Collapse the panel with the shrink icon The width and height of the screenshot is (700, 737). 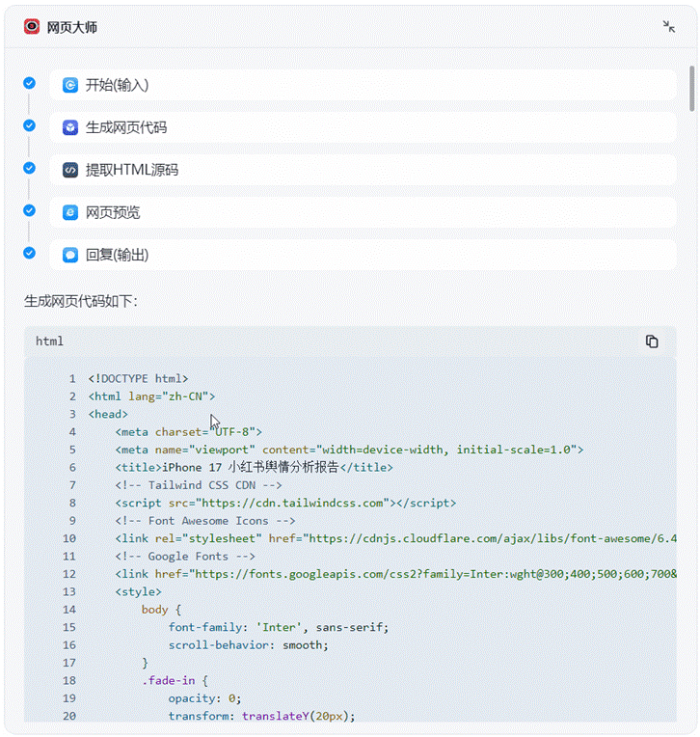click(x=669, y=27)
